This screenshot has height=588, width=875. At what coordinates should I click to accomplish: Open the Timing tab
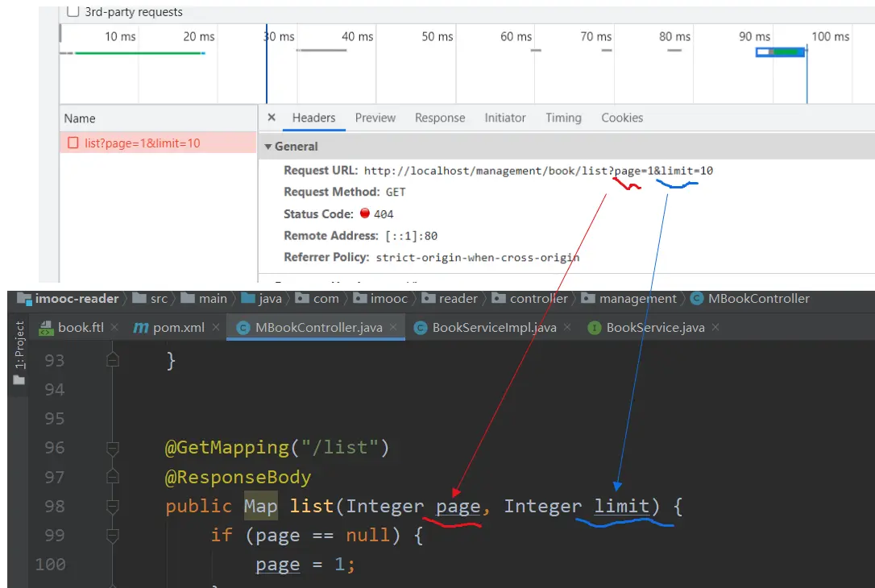(563, 118)
